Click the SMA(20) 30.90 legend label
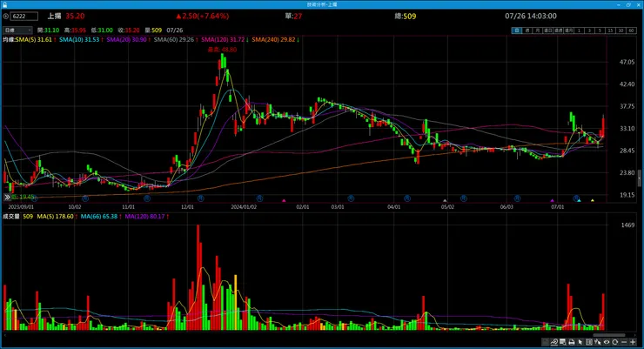 127,40
